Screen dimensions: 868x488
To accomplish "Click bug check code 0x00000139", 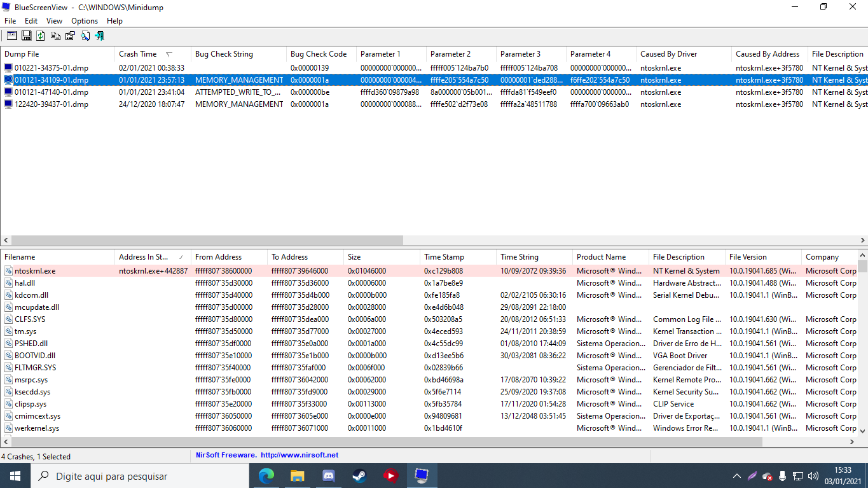I will tap(310, 68).
